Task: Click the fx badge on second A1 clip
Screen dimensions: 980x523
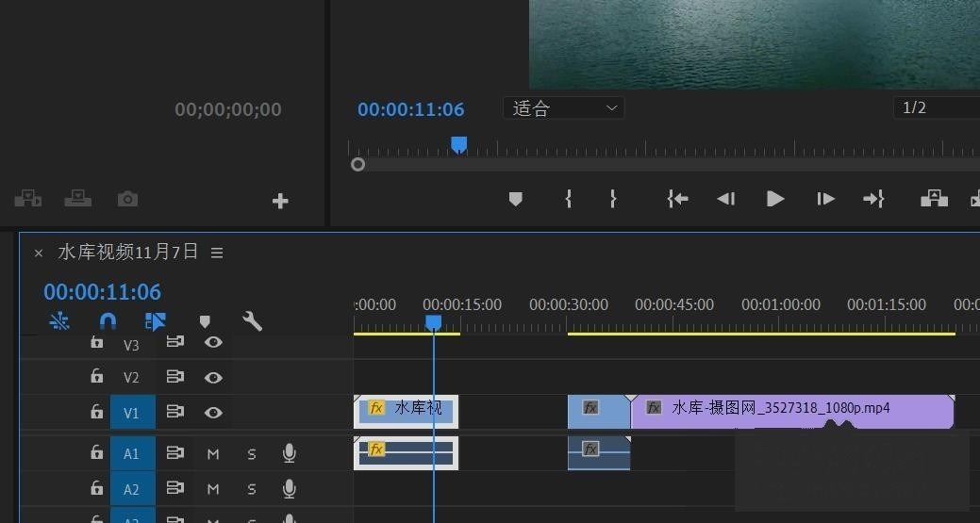Action: click(x=590, y=449)
